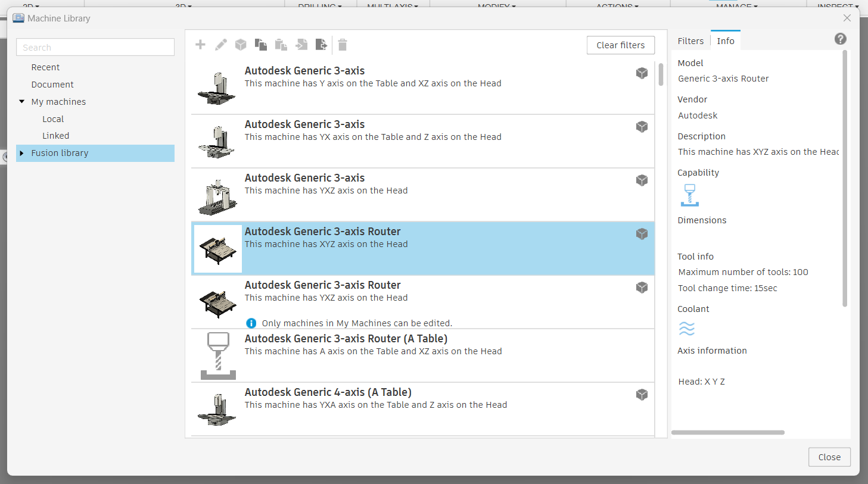Click thumbnail of 3-axis 'Y axis on the Table' machine
Viewport: 868px width, 484px height.
point(217,88)
